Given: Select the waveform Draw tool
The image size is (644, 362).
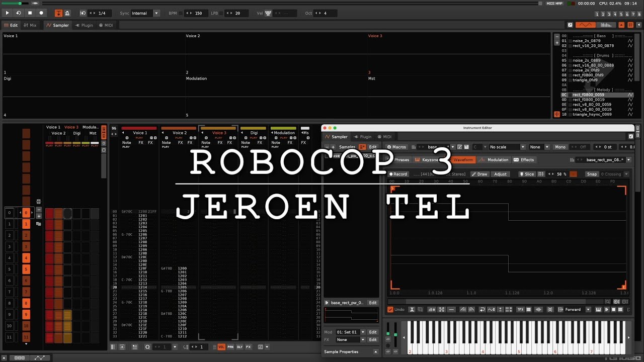Looking at the screenshot, I should [x=479, y=174].
